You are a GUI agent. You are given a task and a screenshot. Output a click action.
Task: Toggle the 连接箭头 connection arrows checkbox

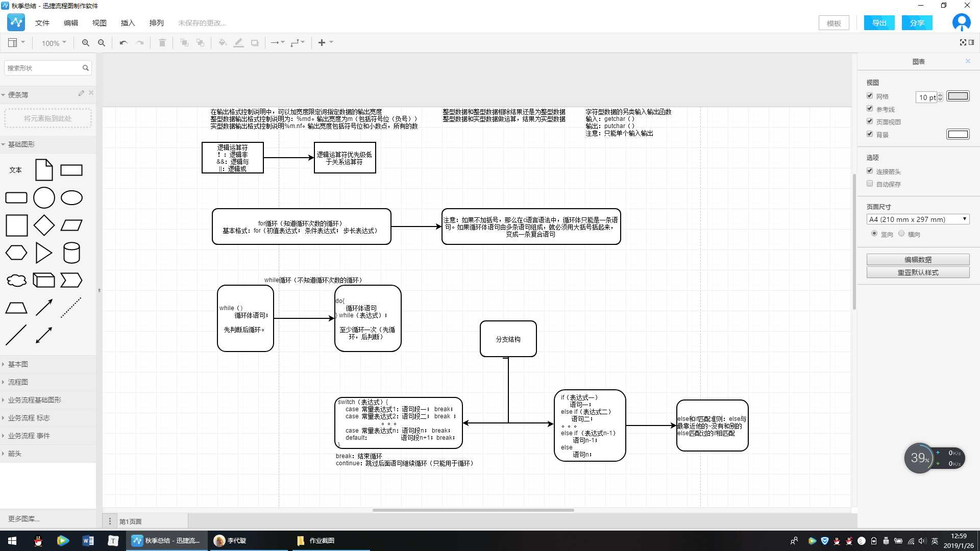(x=870, y=170)
